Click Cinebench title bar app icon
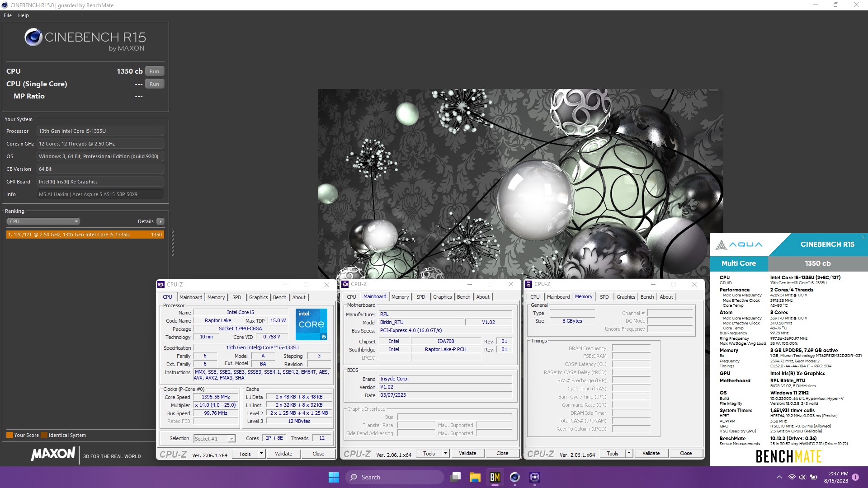Image resolution: width=868 pixels, height=488 pixels. 5,5
